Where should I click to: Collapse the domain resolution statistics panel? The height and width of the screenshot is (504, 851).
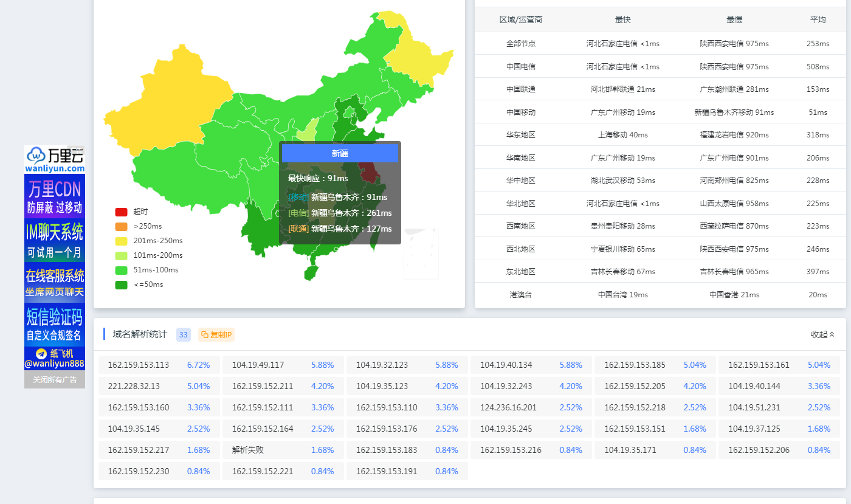(x=822, y=334)
